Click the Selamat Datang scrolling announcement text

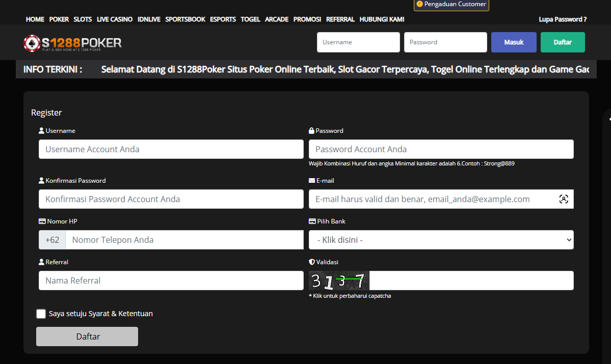coord(345,69)
